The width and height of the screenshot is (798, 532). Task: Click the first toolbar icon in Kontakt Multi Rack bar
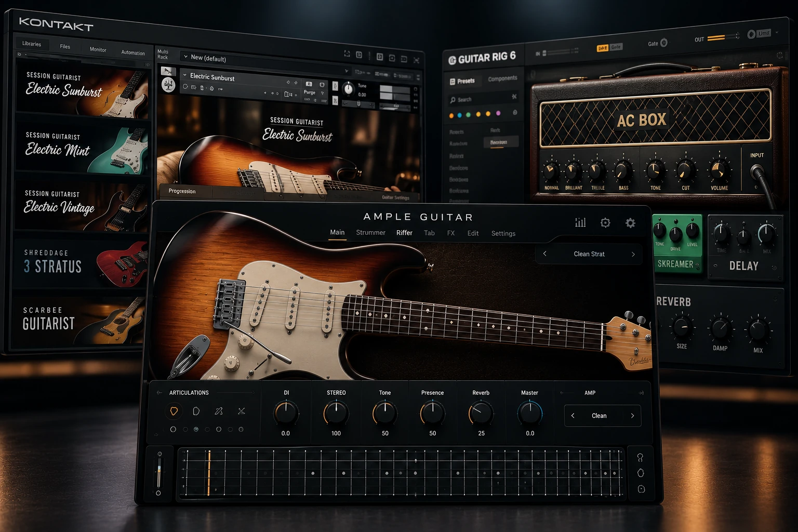tap(347, 54)
